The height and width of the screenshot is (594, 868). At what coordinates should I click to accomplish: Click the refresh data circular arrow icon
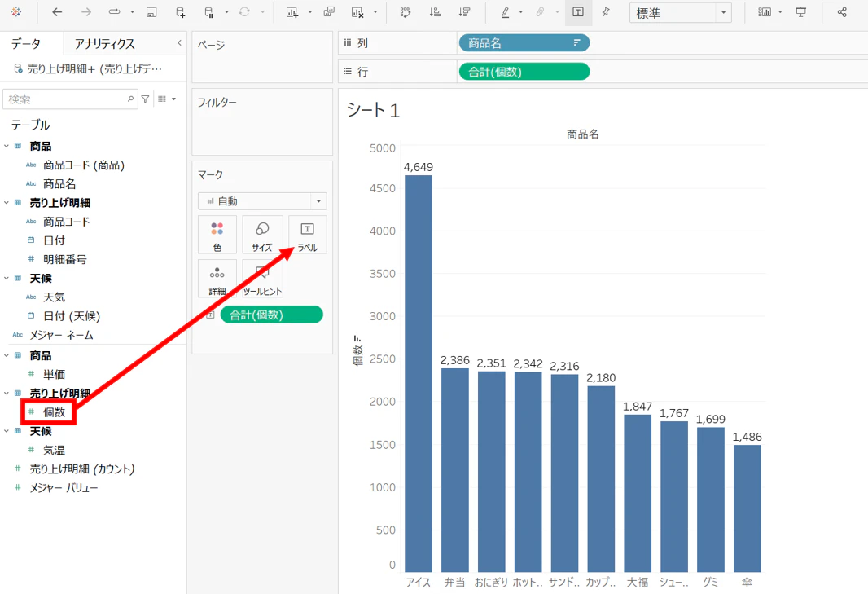244,12
